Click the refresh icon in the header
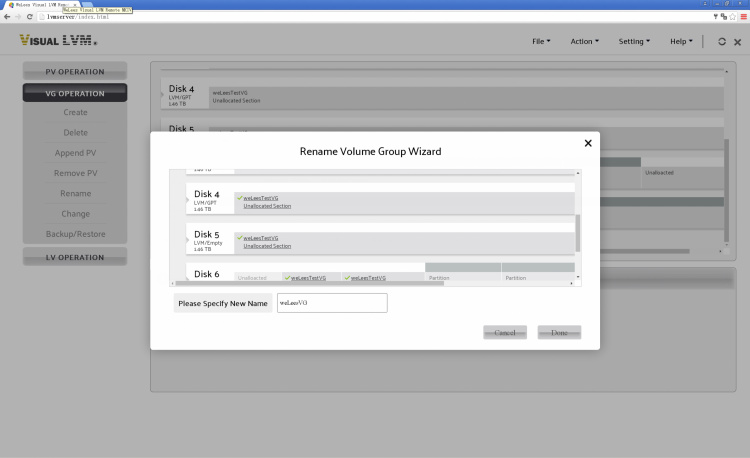Screen dimensions: 750x458 (x=722, y=42)
